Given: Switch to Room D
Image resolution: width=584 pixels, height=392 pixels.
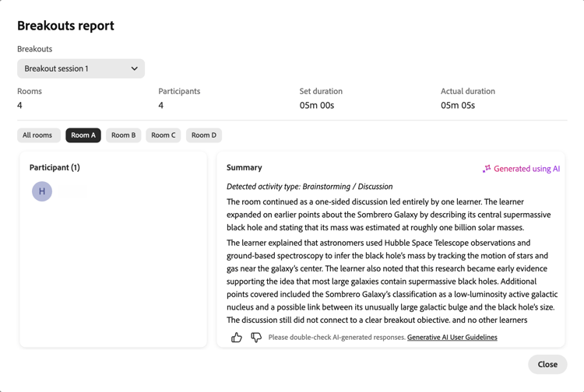Looking at the screenshot, I should (x=204, y=135).
